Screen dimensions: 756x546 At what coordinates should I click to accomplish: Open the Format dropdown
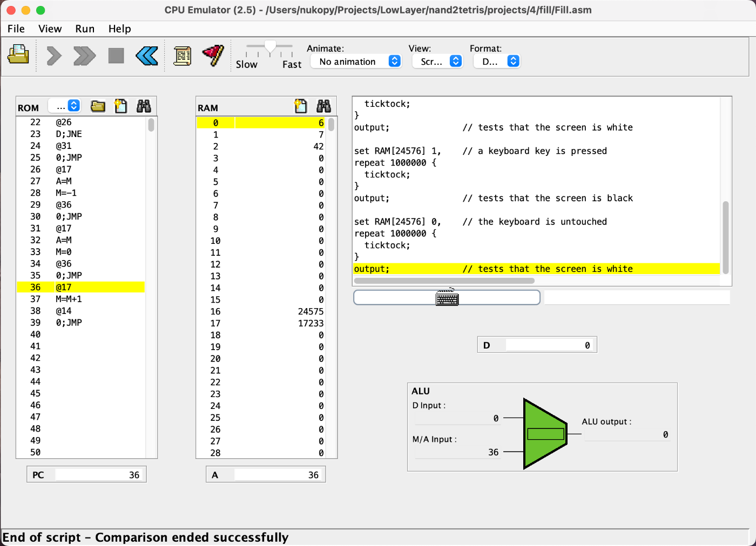(497, 62)
